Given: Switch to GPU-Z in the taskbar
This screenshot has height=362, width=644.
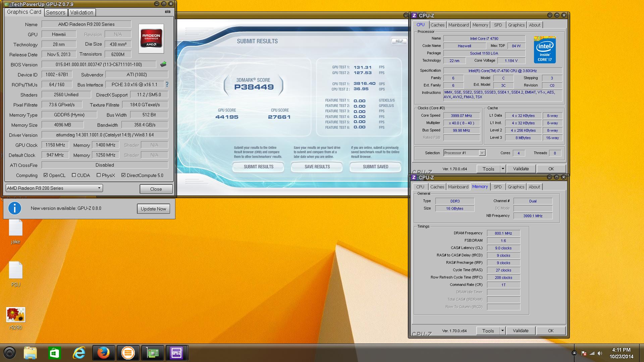Looking at the screenshot, I should 153,353.
